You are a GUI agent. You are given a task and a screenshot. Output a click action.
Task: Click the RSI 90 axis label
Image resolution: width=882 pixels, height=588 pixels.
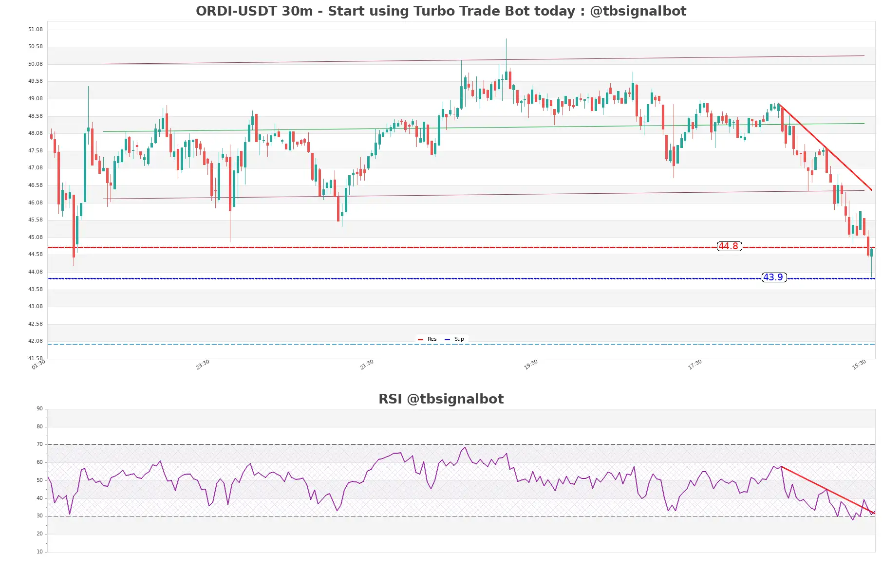(x=39, y=409)
